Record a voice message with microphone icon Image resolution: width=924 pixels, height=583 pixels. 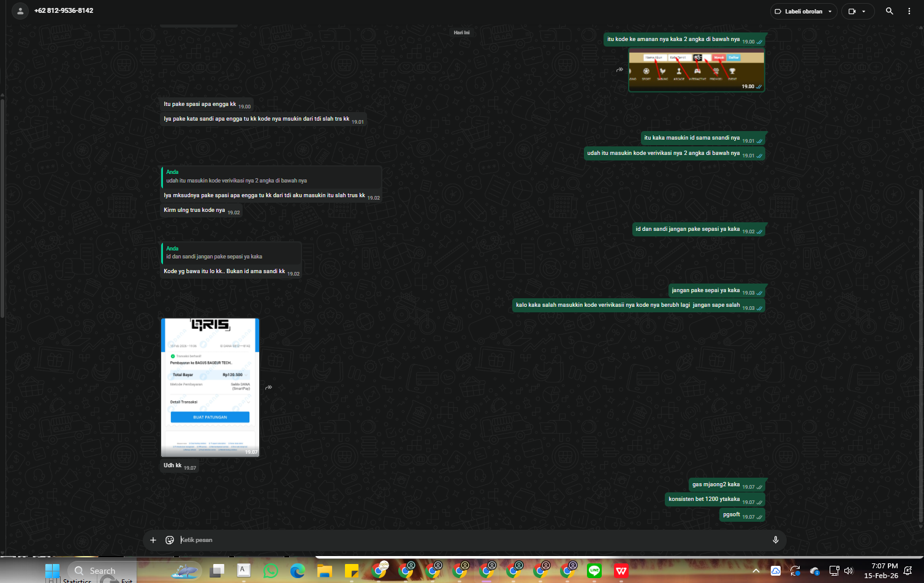click(x=776, y=540)
